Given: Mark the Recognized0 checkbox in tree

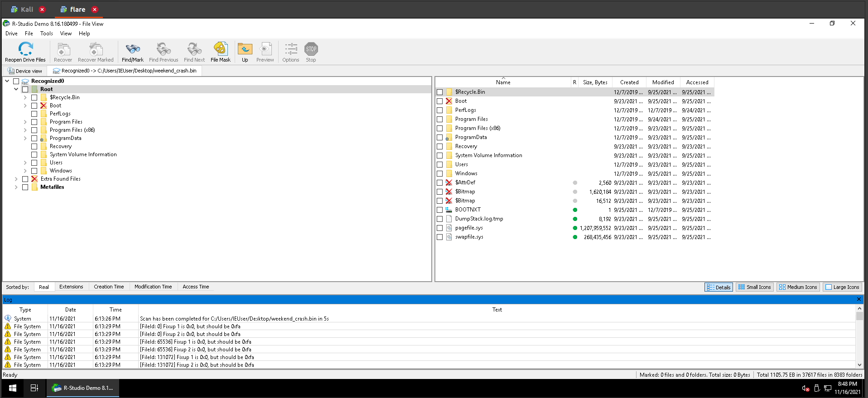Looking at the screenshot, I should click(x=16, y=81).
